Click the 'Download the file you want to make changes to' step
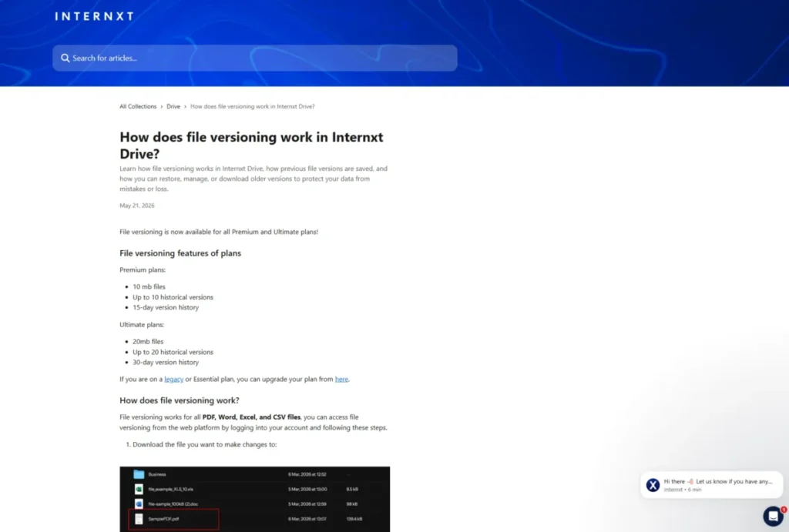This screenshot has width=789, height=532. 205,444
